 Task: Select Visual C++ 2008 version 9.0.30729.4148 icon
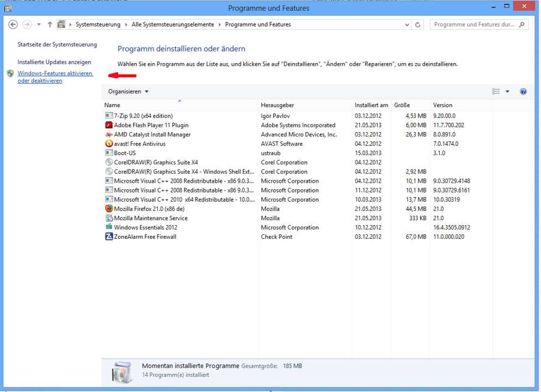pos(109,181)
